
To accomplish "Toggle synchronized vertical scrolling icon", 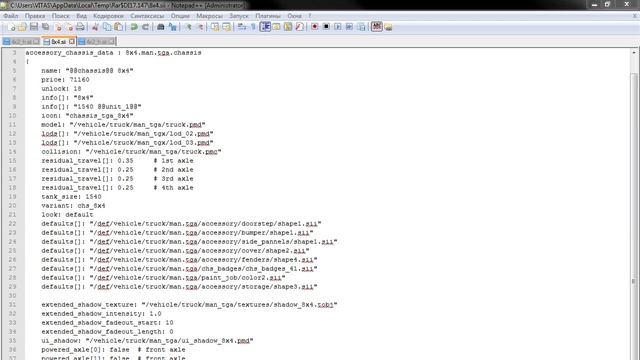I will (215, 27).
